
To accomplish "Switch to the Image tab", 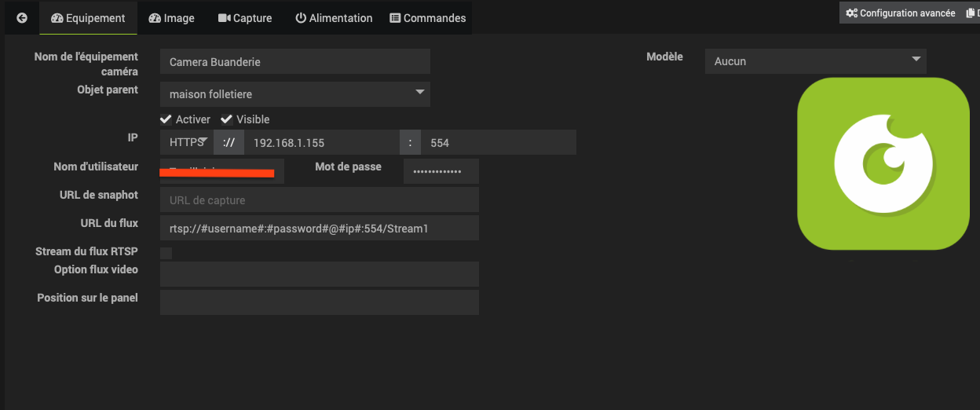I will point(171,18).
